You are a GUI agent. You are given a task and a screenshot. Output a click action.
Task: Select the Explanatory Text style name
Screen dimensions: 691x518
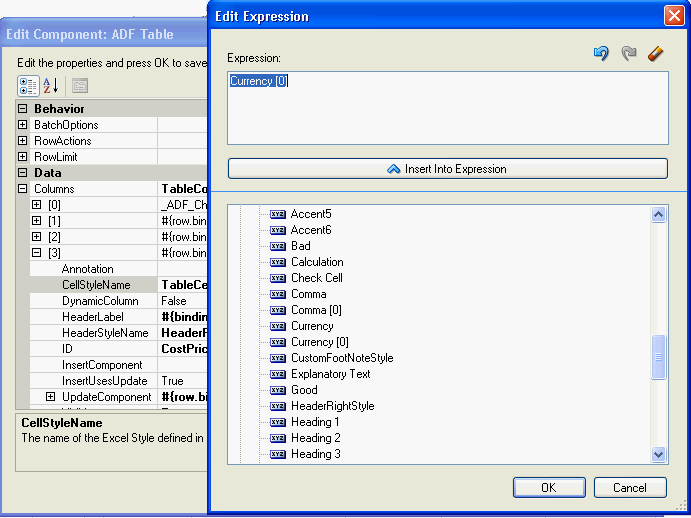pos(331,374)
